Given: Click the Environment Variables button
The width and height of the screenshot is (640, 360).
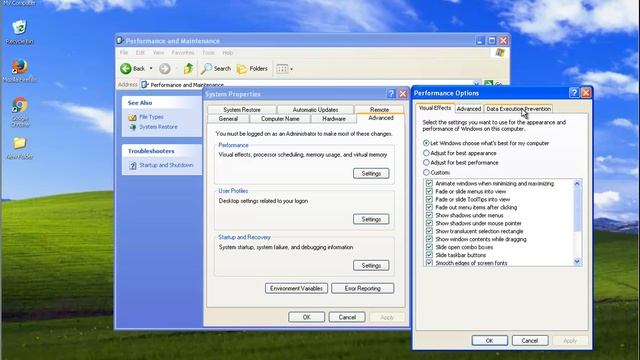Looking at the screenshot, I should tap(296, 288).
